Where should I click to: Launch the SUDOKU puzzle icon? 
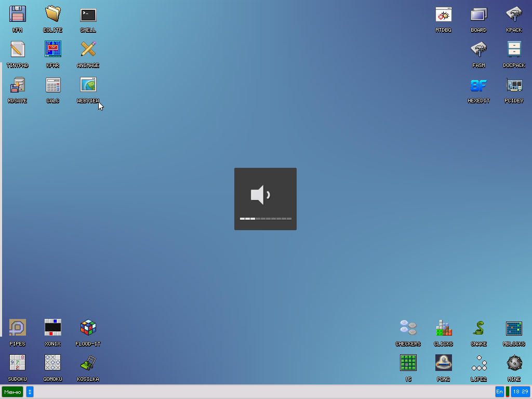[18, 363]
